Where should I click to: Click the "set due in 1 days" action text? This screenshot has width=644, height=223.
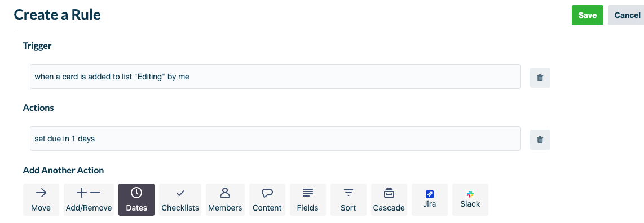(x=64, y=139)
